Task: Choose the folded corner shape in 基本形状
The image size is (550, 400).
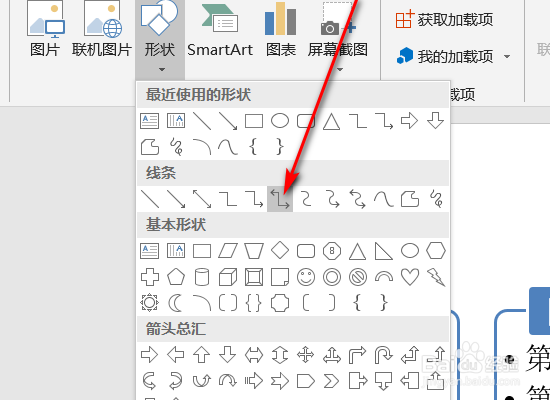Action: 280,277
